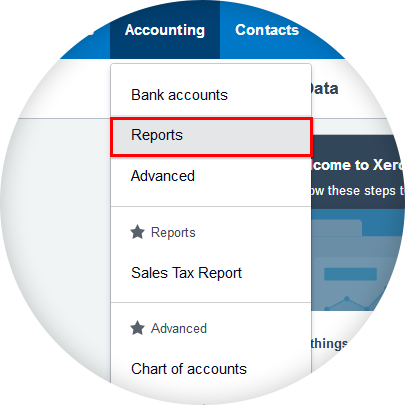Open the Sales Tax Report link

pyautogui.click(x=186, y=273)
